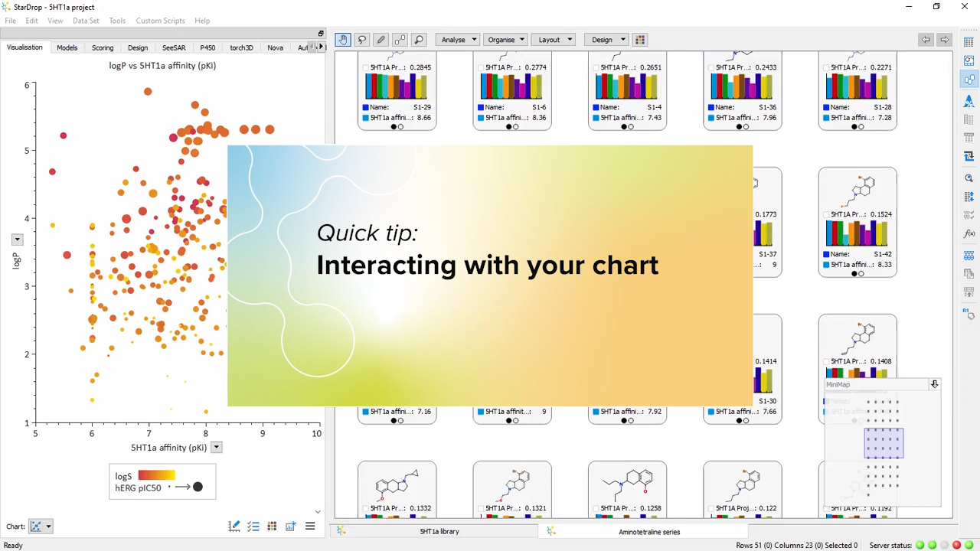Open the Organise dropdown
Image resolution: width=980 pixels, height=551 pixels.
505,40
